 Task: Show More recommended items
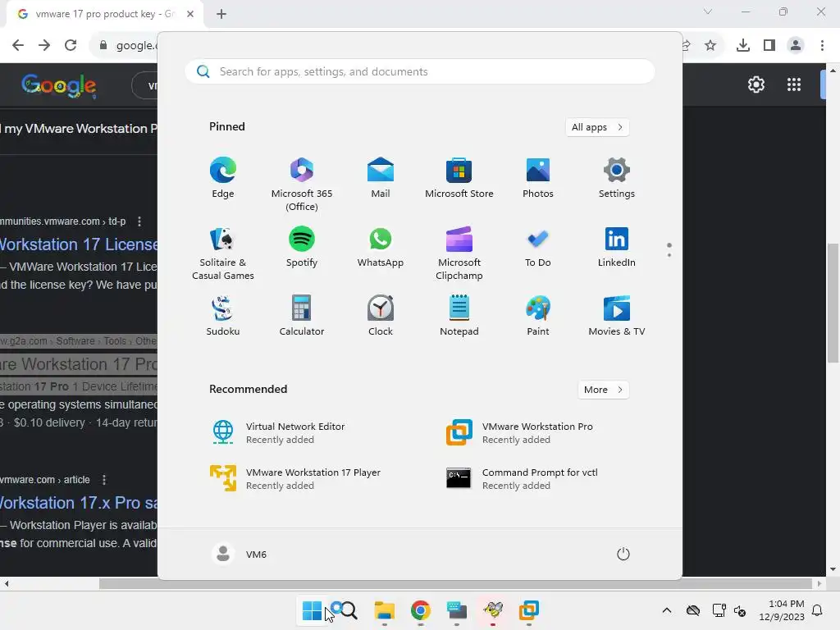[x=603, y=390]
